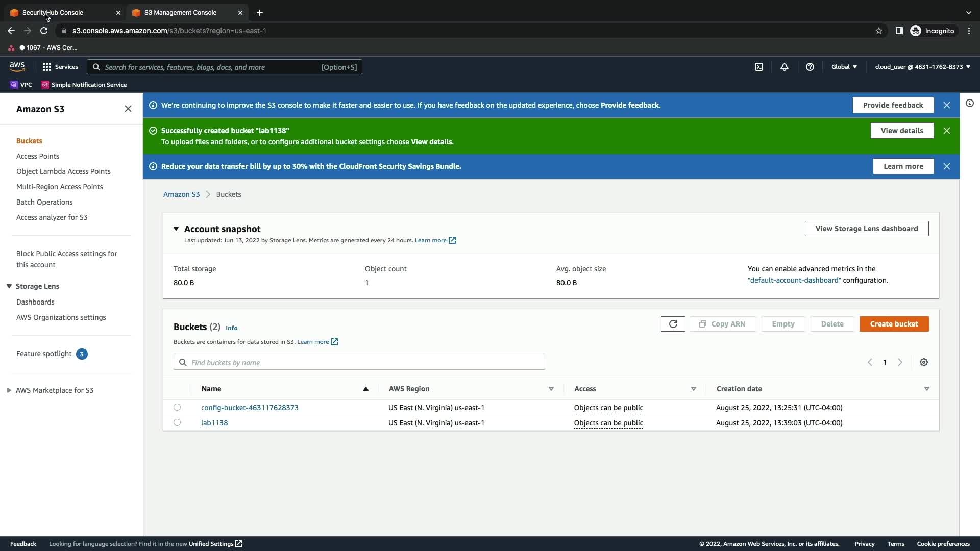The image size is (980, 551).
Task: Open the AWS CloudShell icon
Action: [x=759, y=67]
